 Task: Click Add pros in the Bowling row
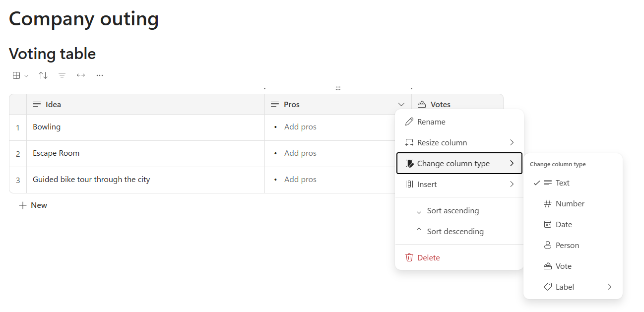click(x=300, y=127)
